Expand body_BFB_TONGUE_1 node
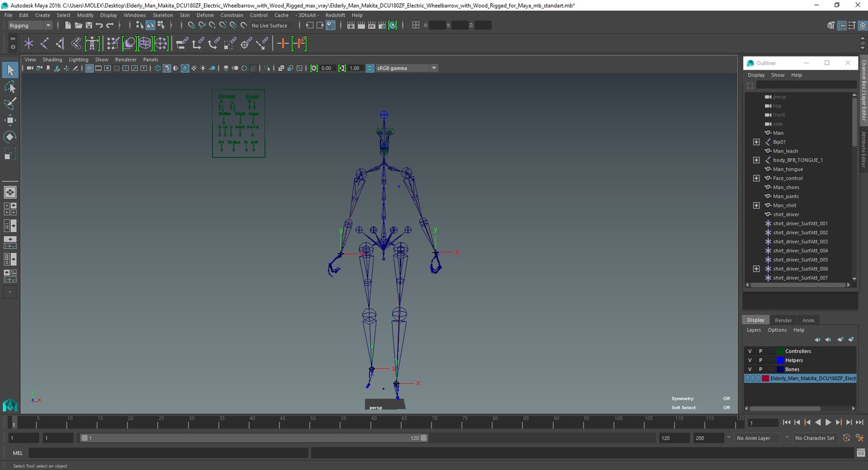Screen dimensions: 868x470 [x=756, y=160]
